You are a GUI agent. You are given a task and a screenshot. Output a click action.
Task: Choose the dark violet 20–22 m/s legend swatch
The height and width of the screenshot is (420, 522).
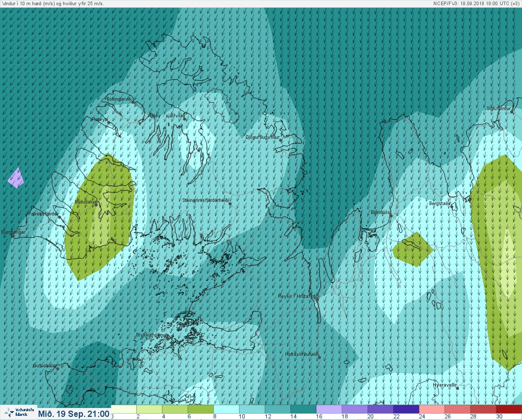coord(380,409)
